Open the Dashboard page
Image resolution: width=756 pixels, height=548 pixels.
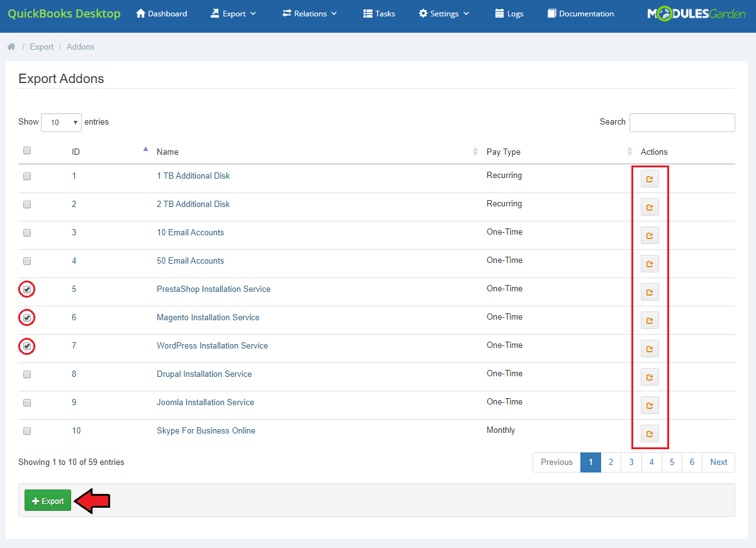pyautogui.click(x=162, y=13)
